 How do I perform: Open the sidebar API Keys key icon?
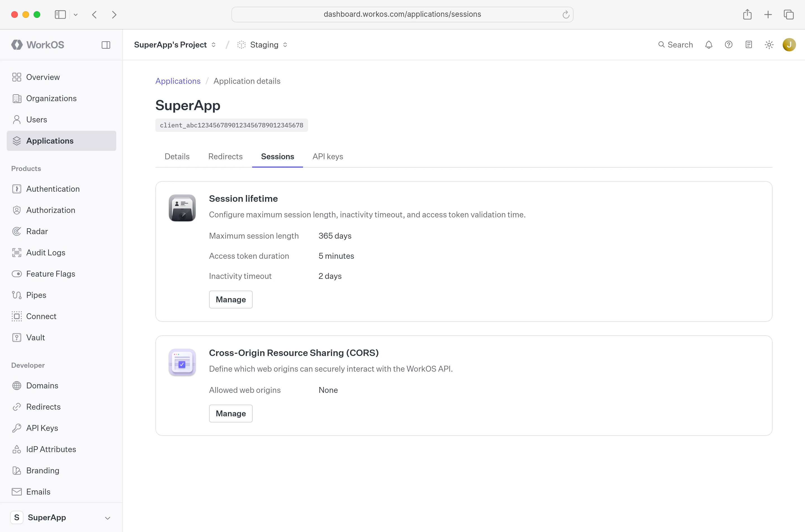pos(16,428)
